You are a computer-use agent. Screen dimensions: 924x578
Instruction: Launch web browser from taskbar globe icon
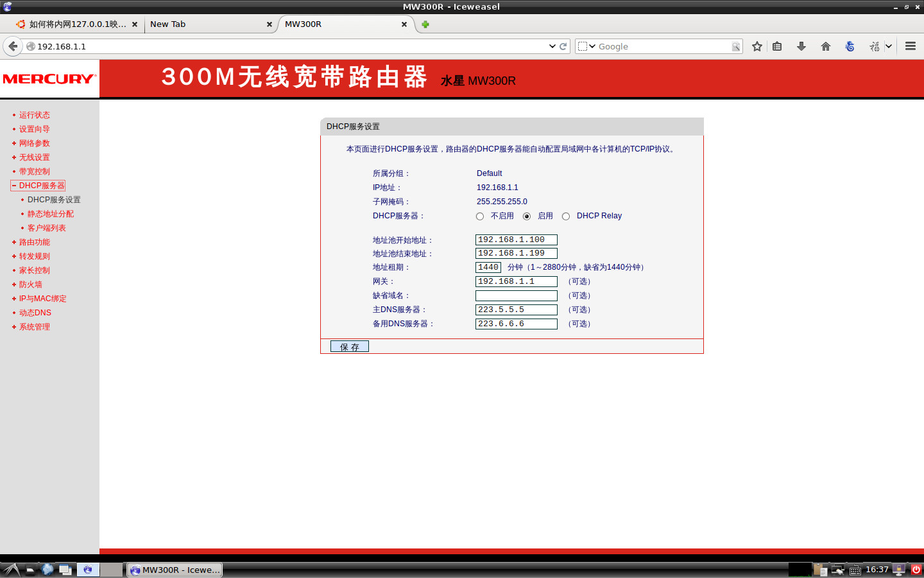point(47,570)
